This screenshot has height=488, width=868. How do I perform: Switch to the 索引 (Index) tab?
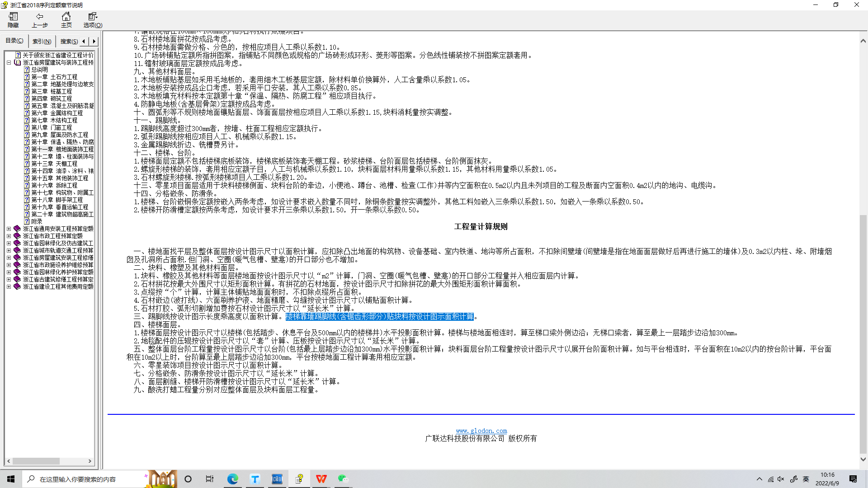tap(42, 41)
